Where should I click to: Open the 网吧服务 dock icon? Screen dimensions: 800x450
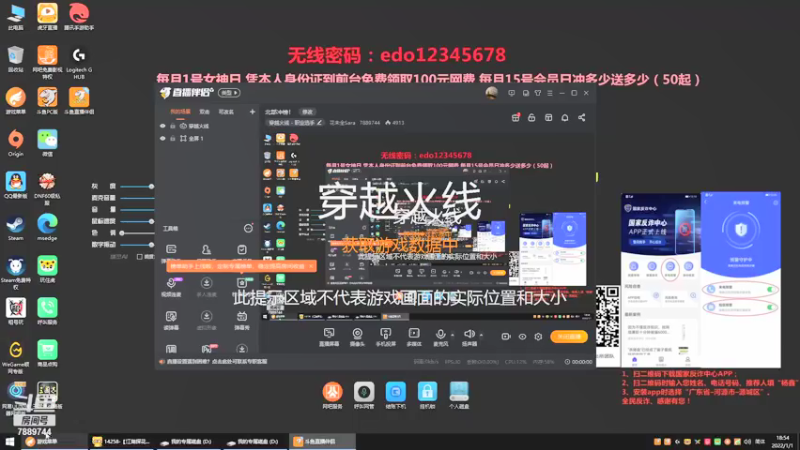(333, 395)
